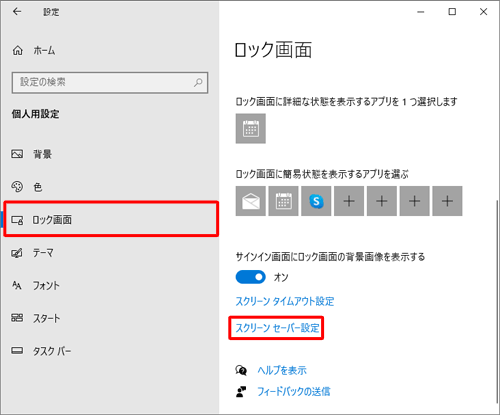Click the タスク バー icon
The width and height of the screenshot is (500, 415).
17,351
